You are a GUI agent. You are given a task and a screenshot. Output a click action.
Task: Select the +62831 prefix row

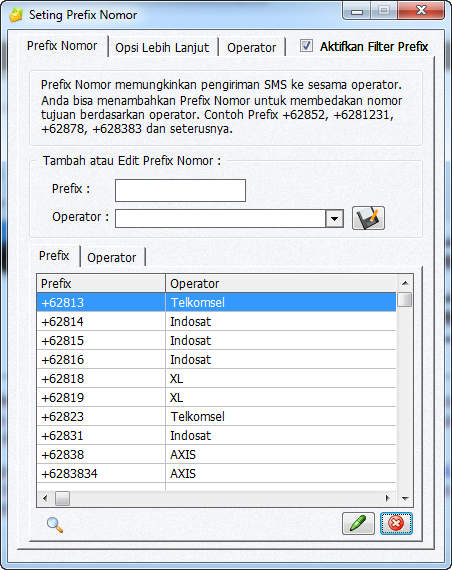pyautogui.click(x=216, y=435)
